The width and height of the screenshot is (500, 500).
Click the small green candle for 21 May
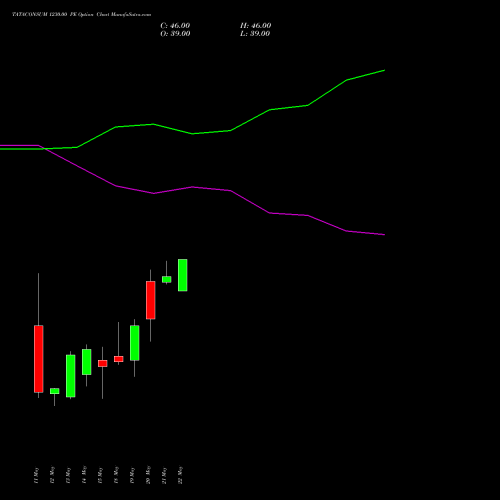[x=167, y=279]
